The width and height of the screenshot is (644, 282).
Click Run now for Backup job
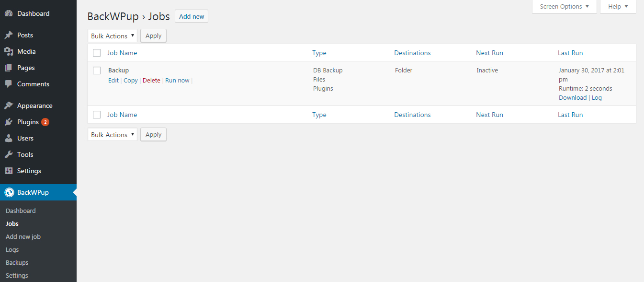(x=177, y=81)
